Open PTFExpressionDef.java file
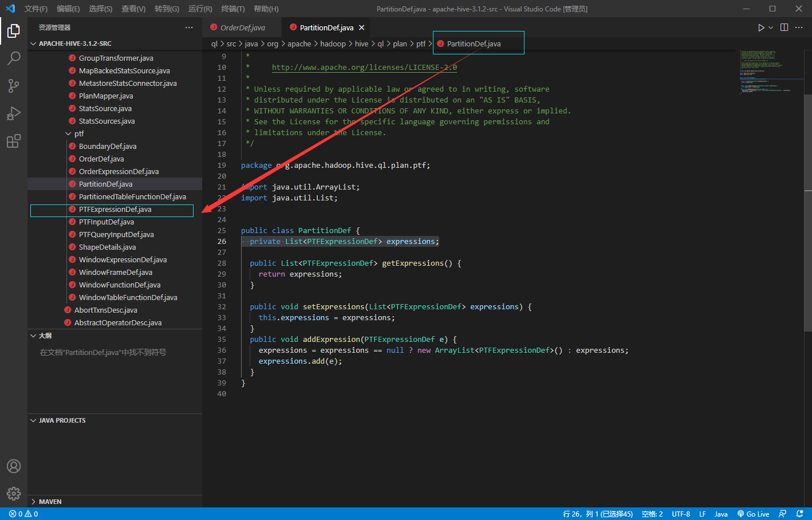This screenshot has height=520, width=812. [x=115, y=209]
